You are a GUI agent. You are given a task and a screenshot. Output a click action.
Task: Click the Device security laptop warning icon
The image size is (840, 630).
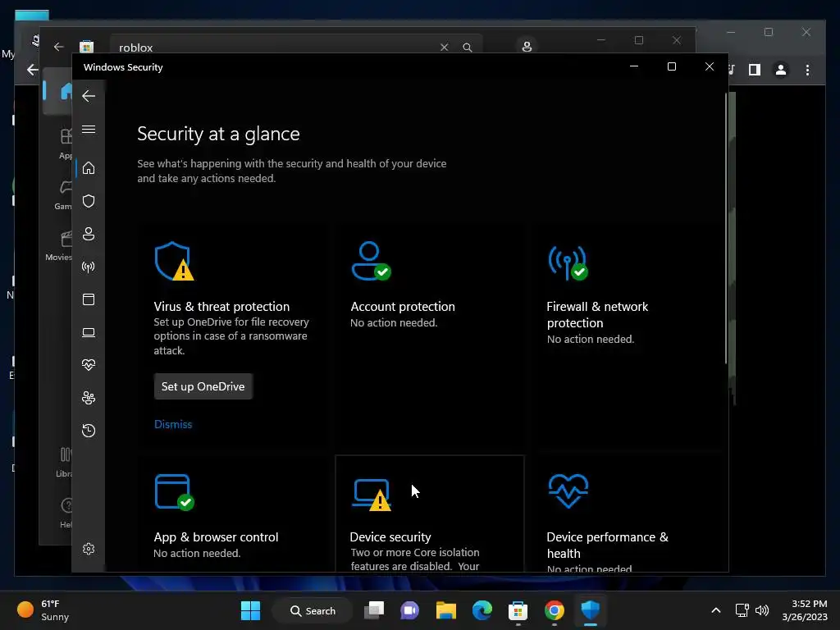[x=372, y=495]
